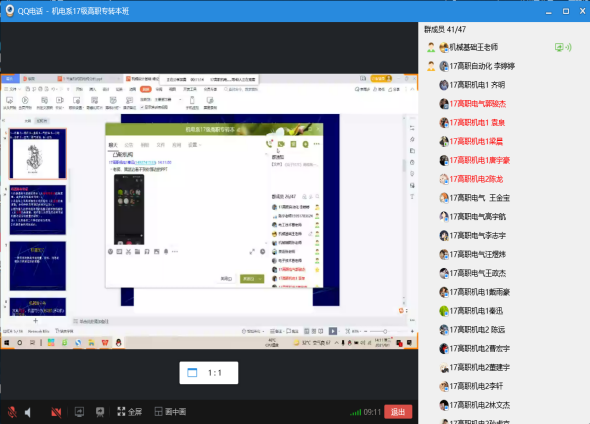Image resolution: width=590 pixels, height=424 pixels.
Task: Select member 17高职电气 王金宝
Action: click(474, 198)
